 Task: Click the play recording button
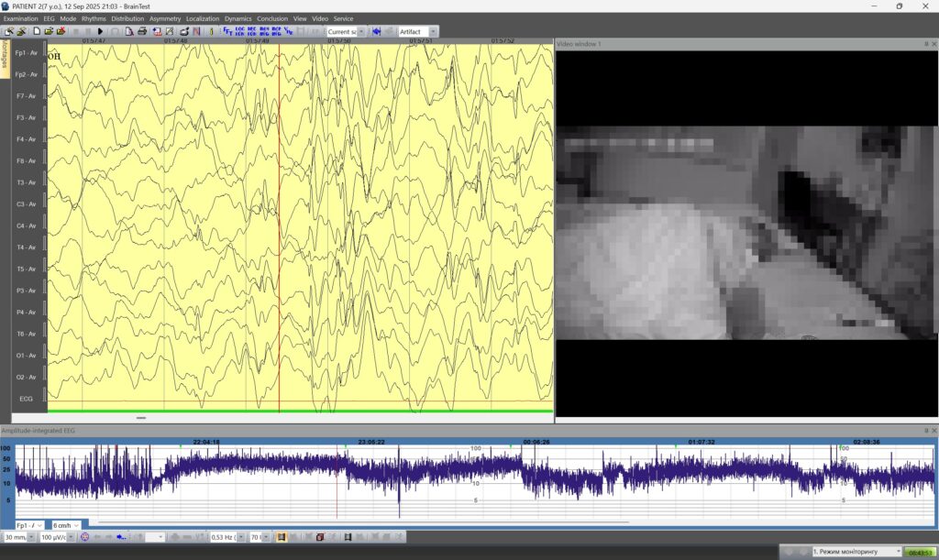coord(100,31)
